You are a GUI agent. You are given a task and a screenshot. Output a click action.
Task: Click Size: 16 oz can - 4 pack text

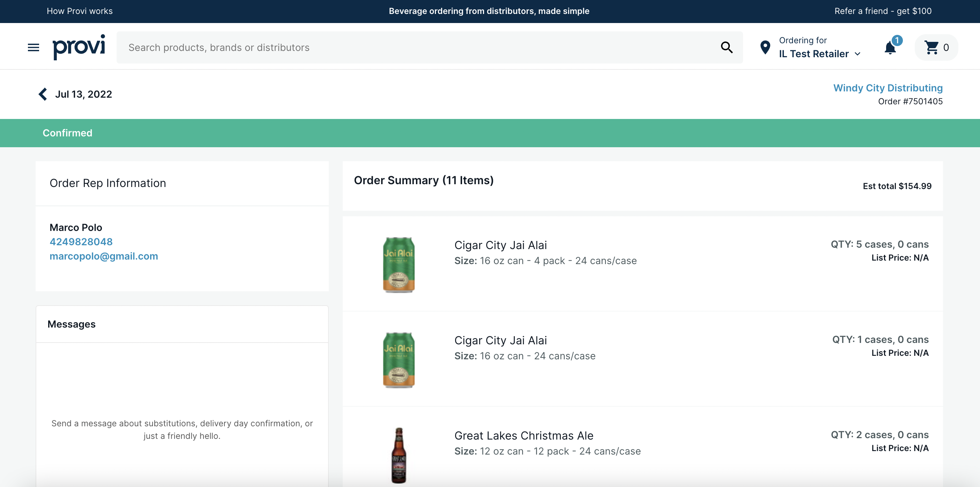[x=545, y=261]
